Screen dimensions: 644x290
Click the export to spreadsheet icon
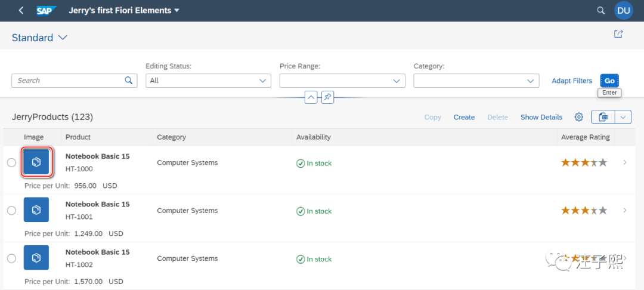(603, 117)
